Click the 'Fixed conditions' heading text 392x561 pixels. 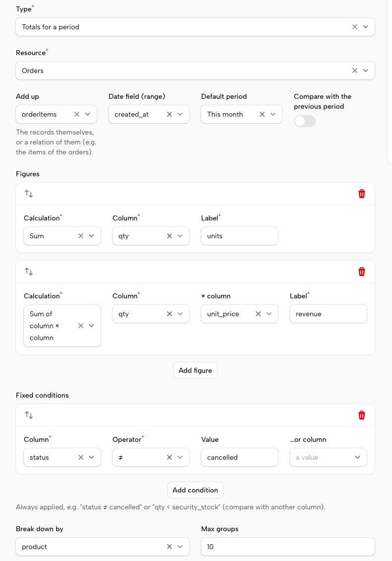click(x=42, y=395)
